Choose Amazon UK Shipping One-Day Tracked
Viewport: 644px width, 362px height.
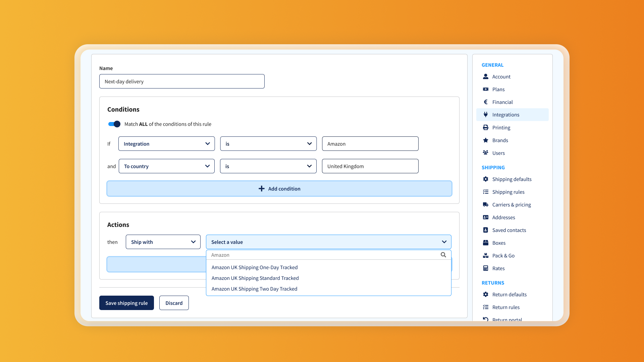(255, 267)
